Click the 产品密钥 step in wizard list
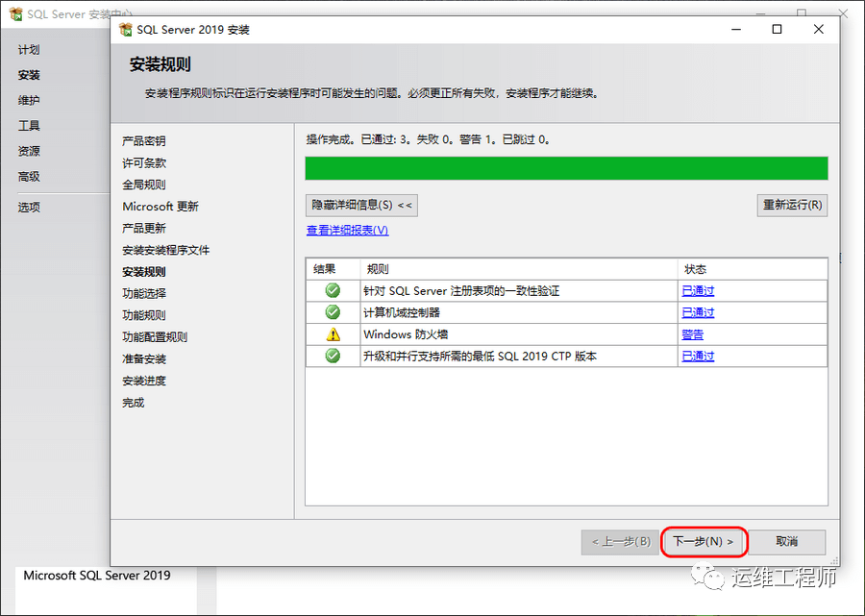The height and width of the screenshot is (616, 865). click(x=144, y=141)
